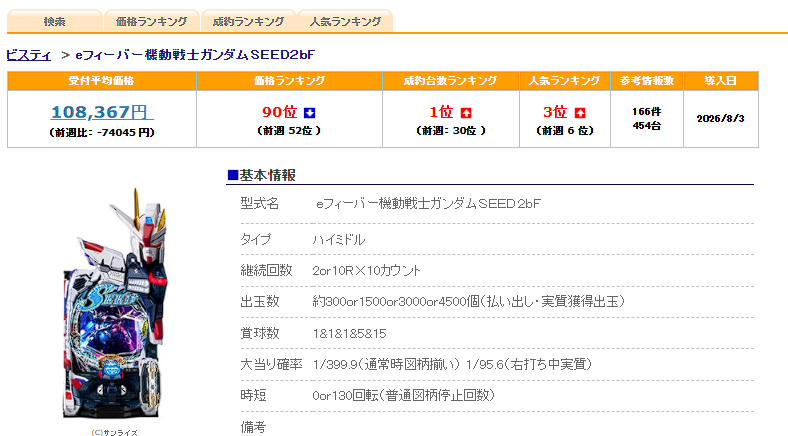Click the page title eフィーバー機動戦士ガンダムSEED2bF
The width and height of the screenshot is (788, 436).
tap(195, 55)
